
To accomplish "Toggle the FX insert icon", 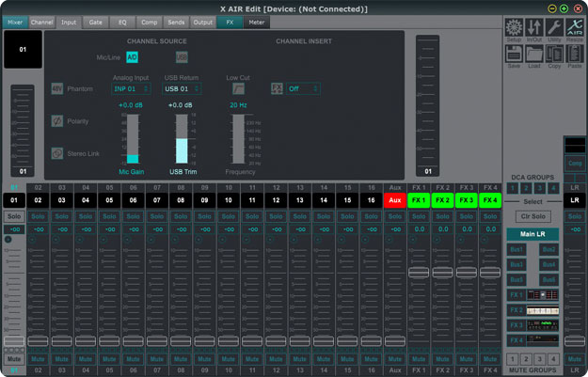I will tap(277, 88).
